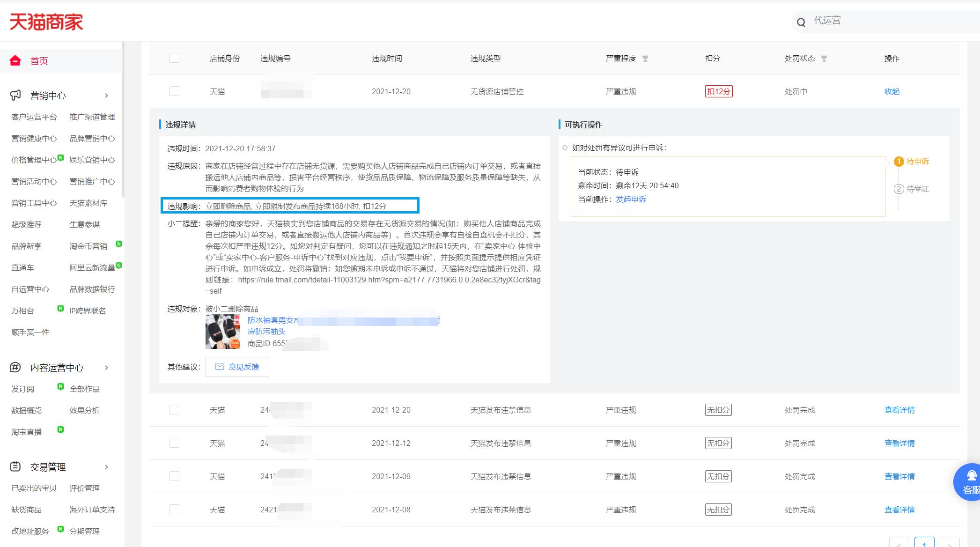Click the 发起申诉 link to start appeal
980x547 pixels.
click(x=631, y=199)
